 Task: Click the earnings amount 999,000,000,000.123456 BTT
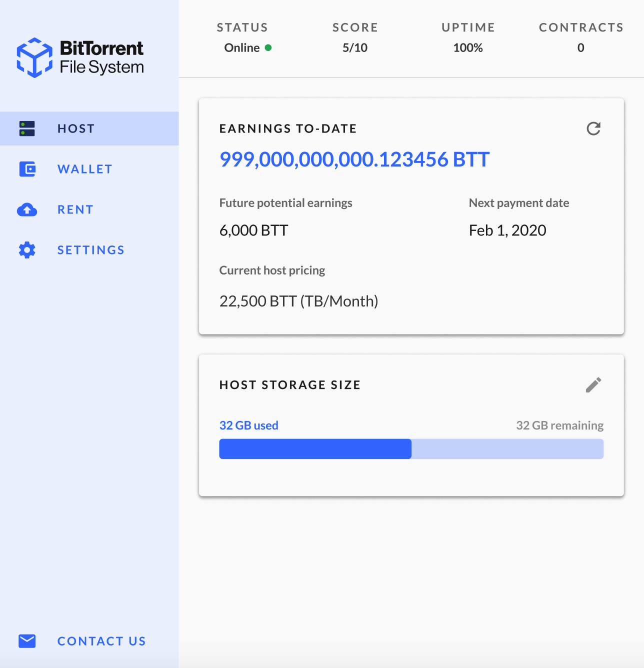(354, 159)
